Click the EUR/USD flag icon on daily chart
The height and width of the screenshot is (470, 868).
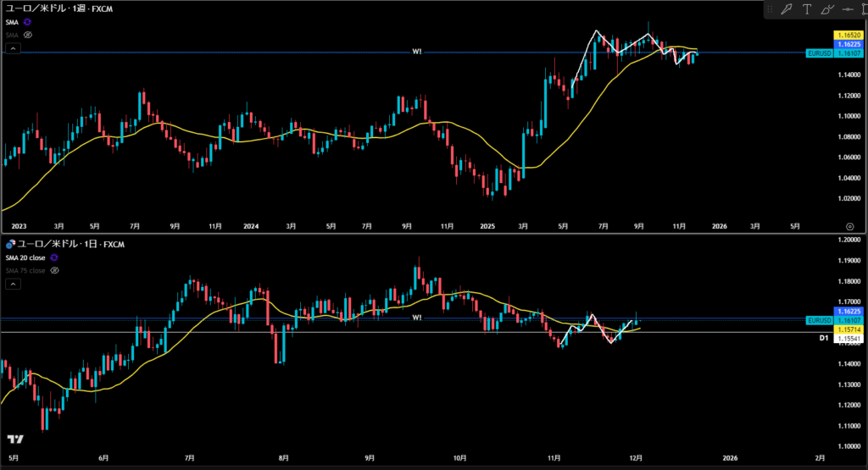tap(8, 245)
